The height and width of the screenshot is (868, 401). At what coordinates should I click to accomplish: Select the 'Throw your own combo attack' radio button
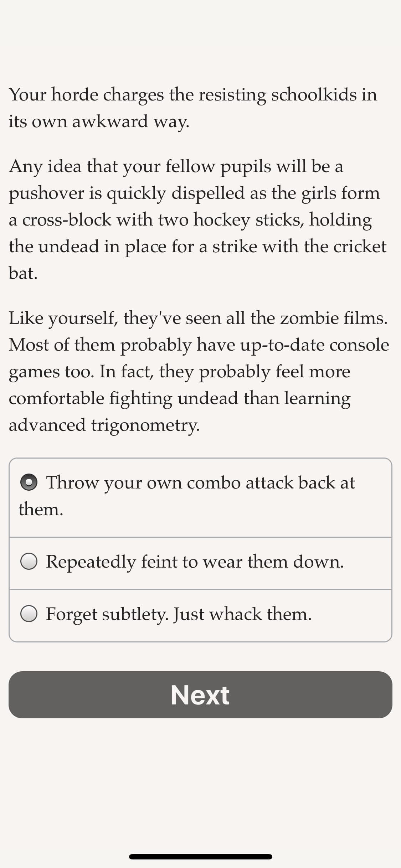pos(29,482)
